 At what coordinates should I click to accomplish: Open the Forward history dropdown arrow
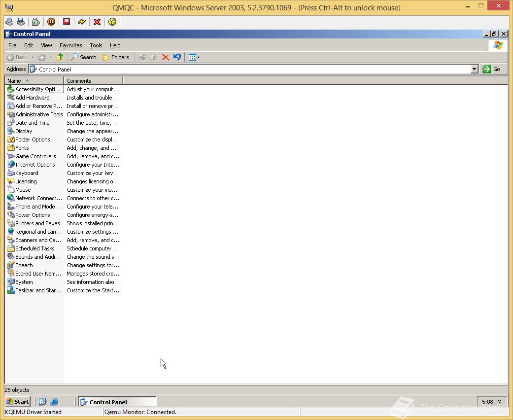pyautogui.click(x=51, y=57)
